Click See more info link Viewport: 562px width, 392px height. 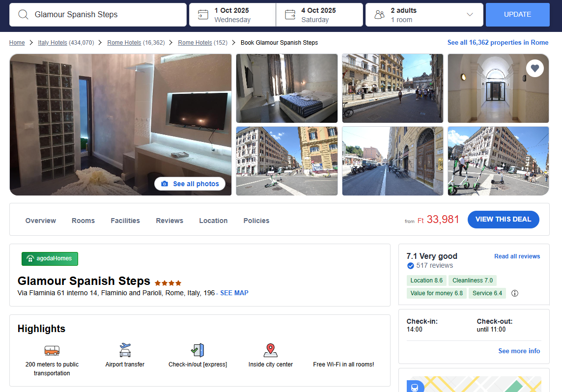pos(519,351)
